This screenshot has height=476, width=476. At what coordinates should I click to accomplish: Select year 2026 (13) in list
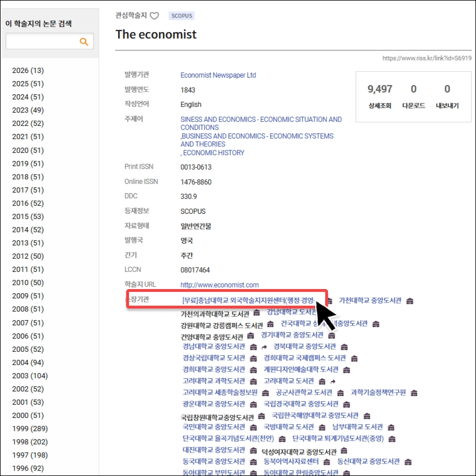click(x=28, y=70)
